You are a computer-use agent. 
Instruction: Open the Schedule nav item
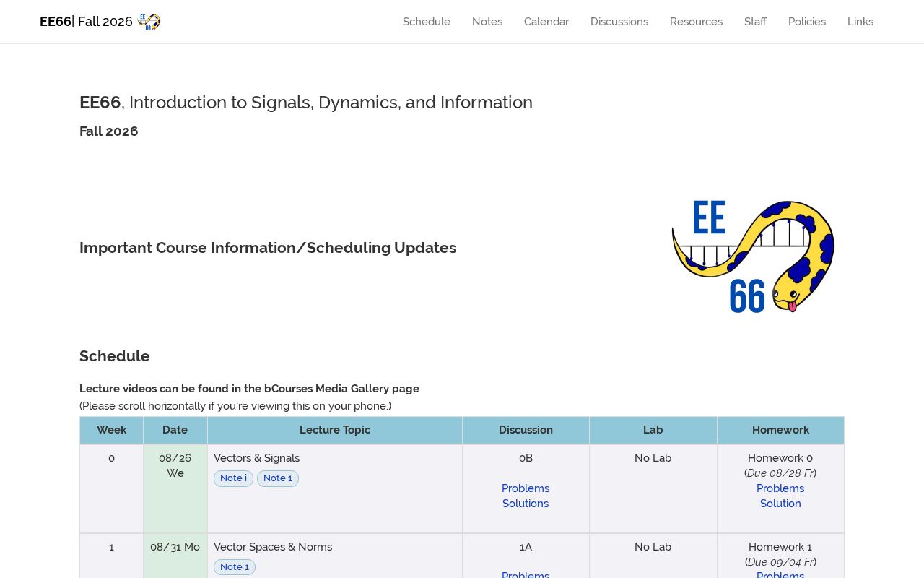[427, 22]
